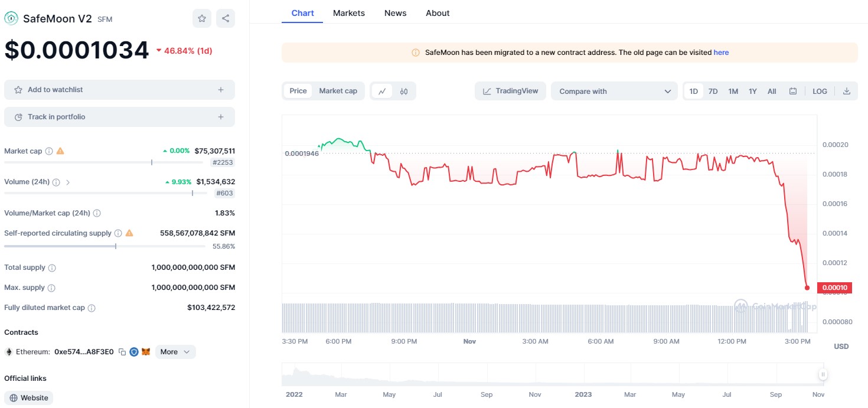Toggle LOG scale on chart

click(820, 91)
